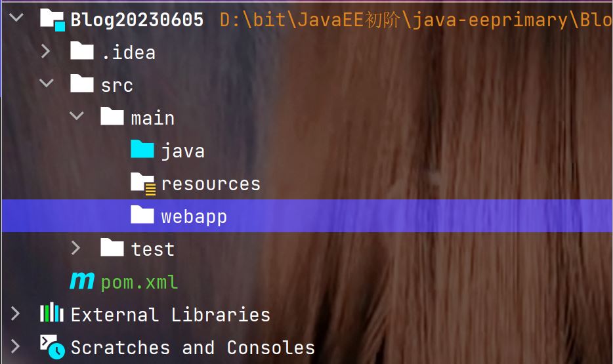Expand the External Libraries node
This screenshot has width=613, height=364.
click(x=16, y=314)
